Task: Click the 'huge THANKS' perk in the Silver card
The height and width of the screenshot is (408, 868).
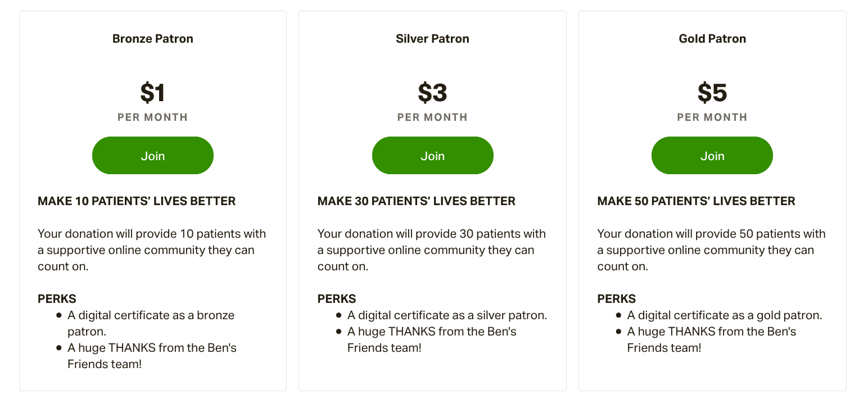Action: [x=431, y=339]
